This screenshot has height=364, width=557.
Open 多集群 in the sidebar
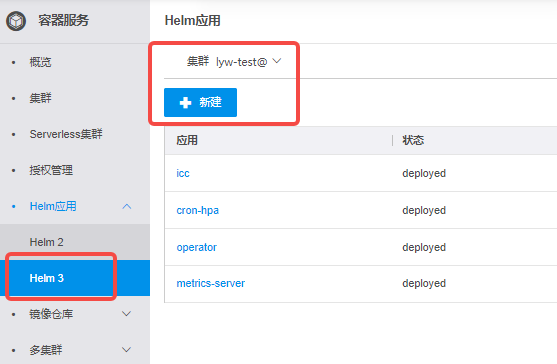46,350
